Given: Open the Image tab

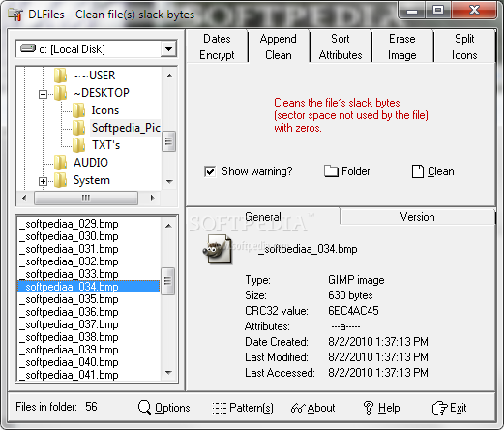Looking at the screenshot, I should pyautogui.click(x=402, y=55).
